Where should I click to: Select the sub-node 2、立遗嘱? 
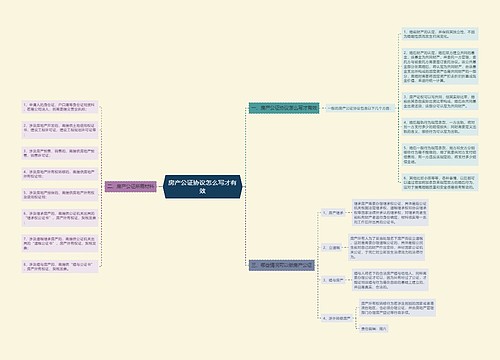[331, 248]
